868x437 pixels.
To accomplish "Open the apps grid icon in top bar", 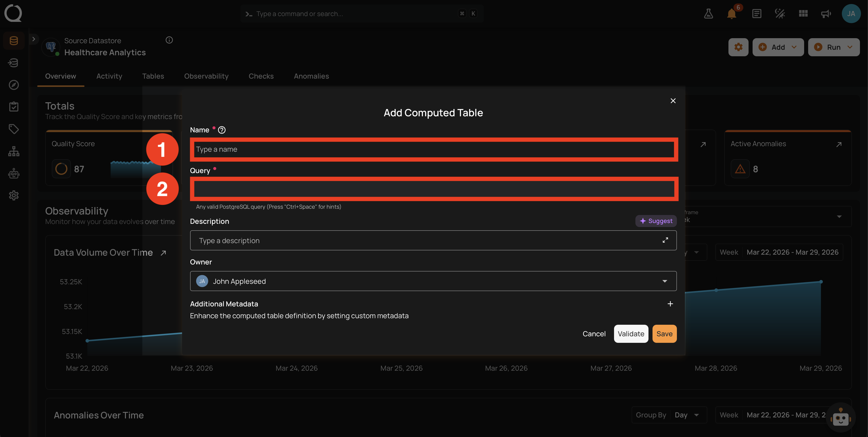I will point(803,14).
